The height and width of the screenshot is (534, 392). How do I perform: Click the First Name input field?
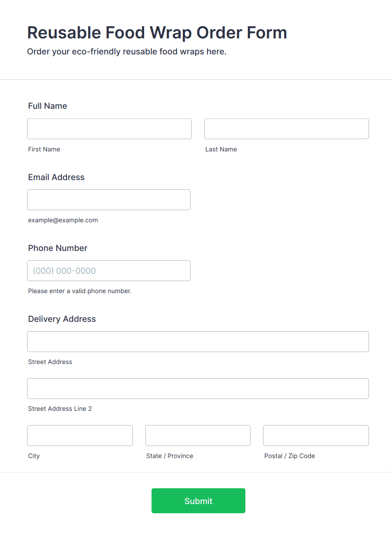tap(109, 129)
